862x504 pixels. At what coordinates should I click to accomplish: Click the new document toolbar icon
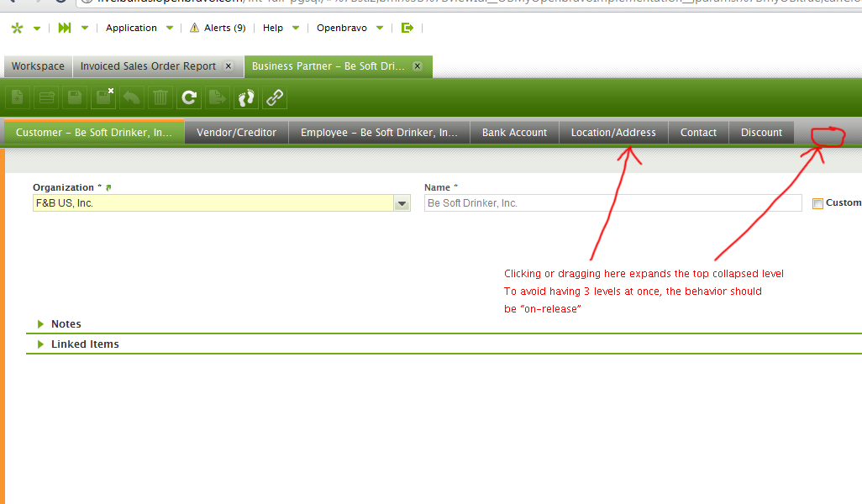(18, 97)
